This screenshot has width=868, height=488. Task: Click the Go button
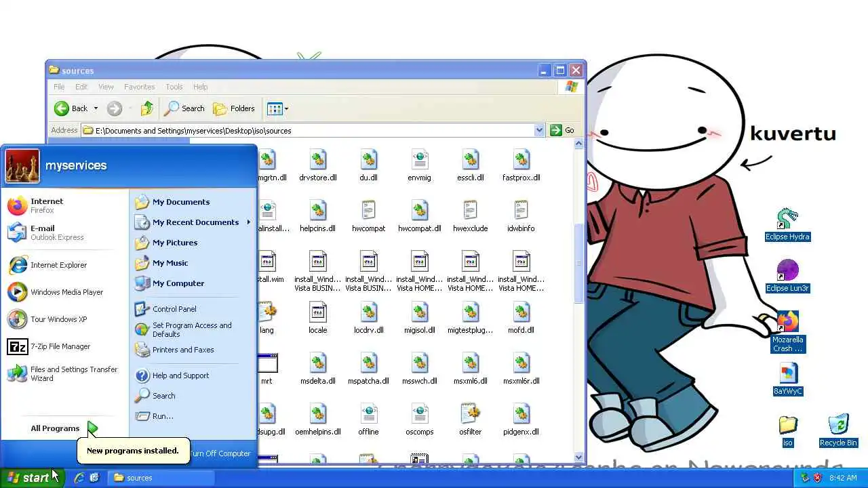[563, 130]
